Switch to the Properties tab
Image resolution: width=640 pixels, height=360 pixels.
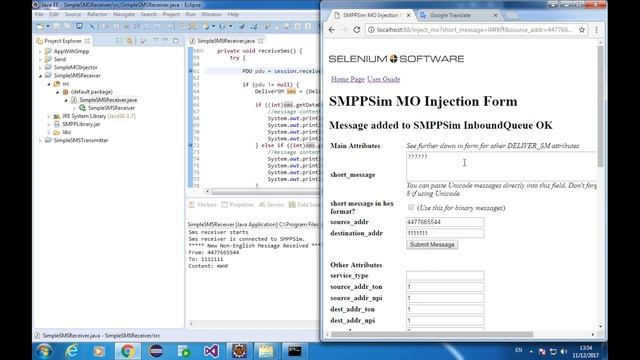tap(238, 204)
